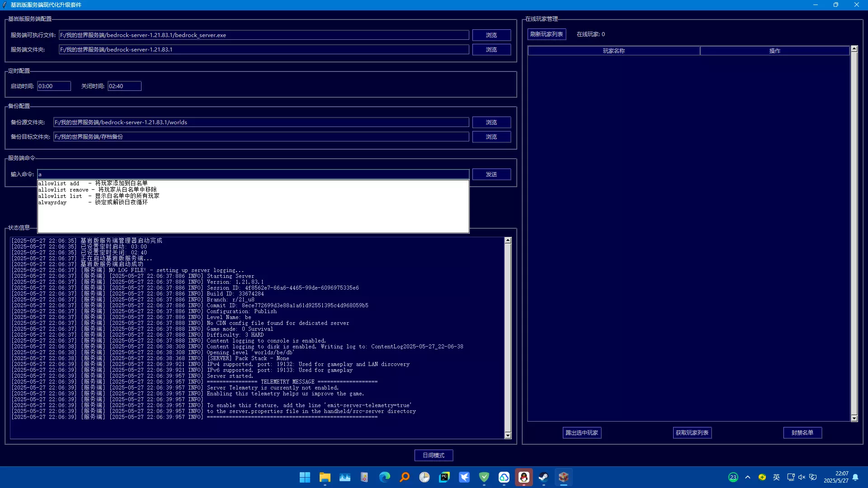Focus the 服务端文件夹 path field
This screenshot has width=868, height=488.
(264, 50)
